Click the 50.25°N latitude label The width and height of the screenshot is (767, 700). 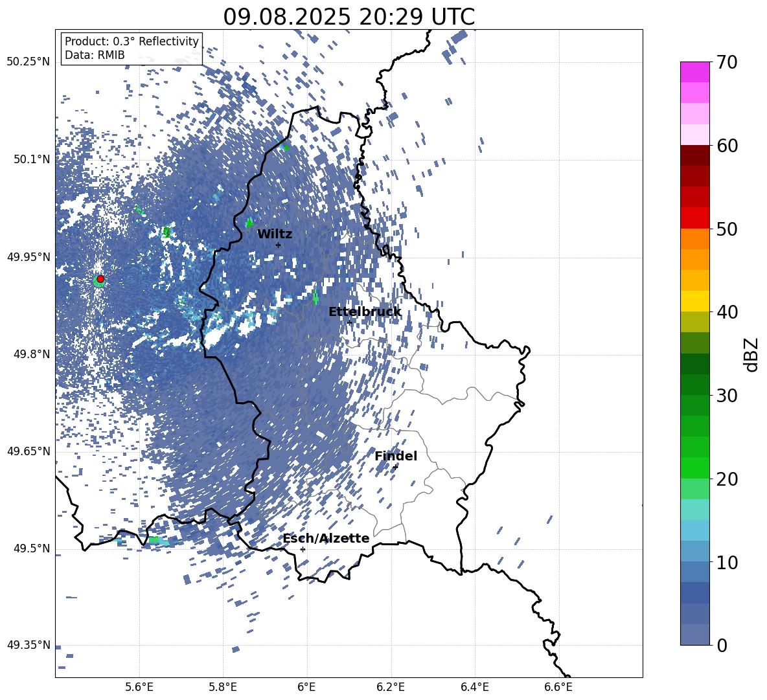click(x=29, y=62)
